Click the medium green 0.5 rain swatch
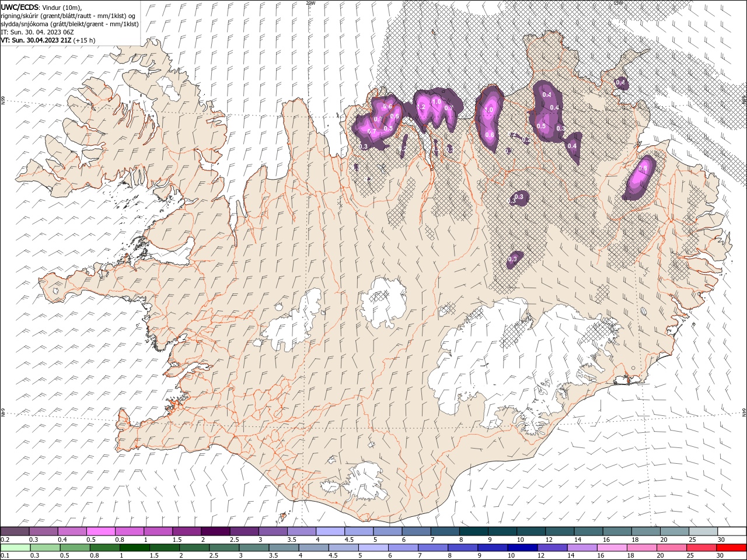The image size is (747, 560). 75,548
